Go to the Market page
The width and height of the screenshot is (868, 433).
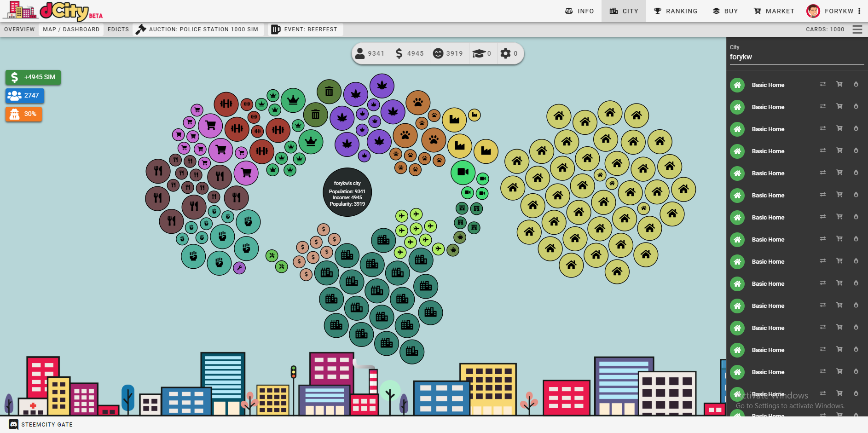click(774, 11)
